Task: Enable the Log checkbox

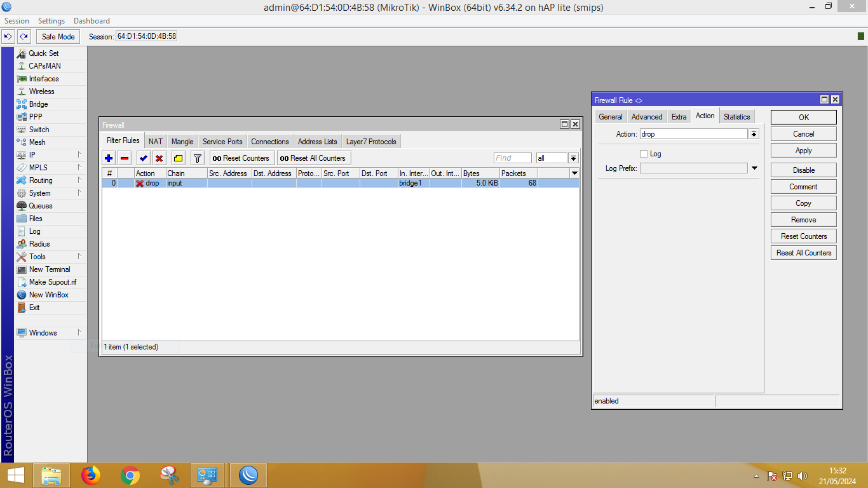Action: pos(644,154)
